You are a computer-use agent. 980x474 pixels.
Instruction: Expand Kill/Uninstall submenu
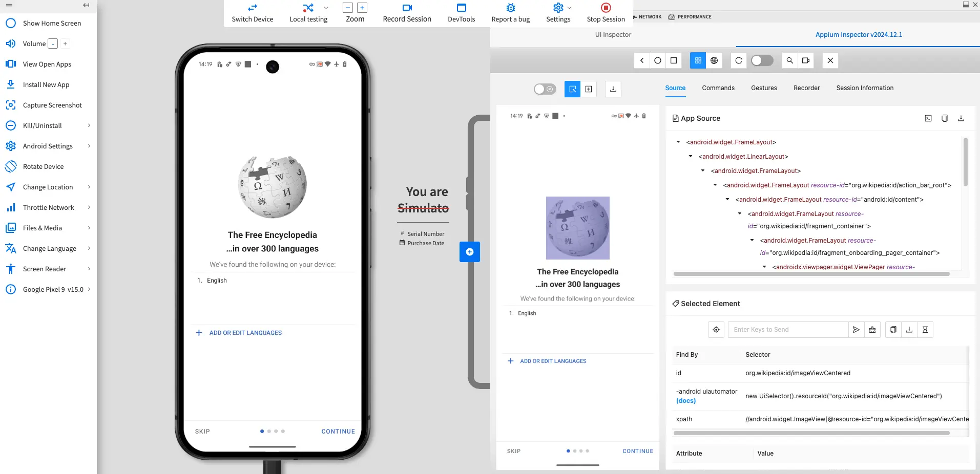click(x=89, y=125)
